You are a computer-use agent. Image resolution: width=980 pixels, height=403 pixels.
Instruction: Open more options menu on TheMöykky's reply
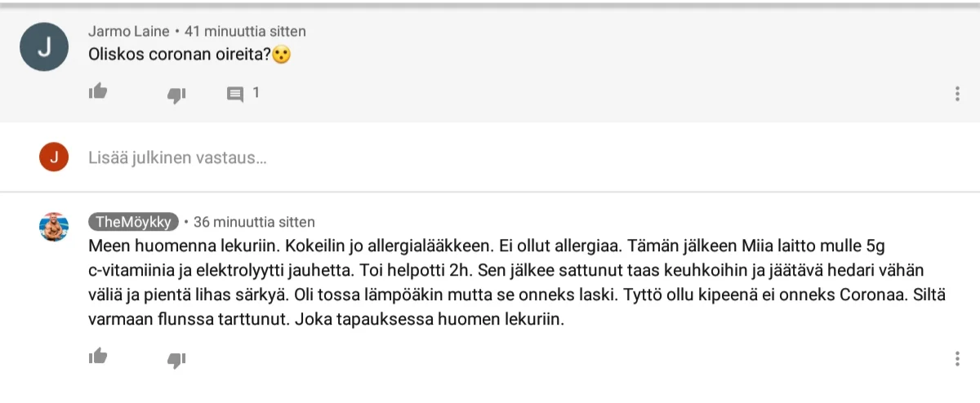pyautogui.click(x=957, y=358)
